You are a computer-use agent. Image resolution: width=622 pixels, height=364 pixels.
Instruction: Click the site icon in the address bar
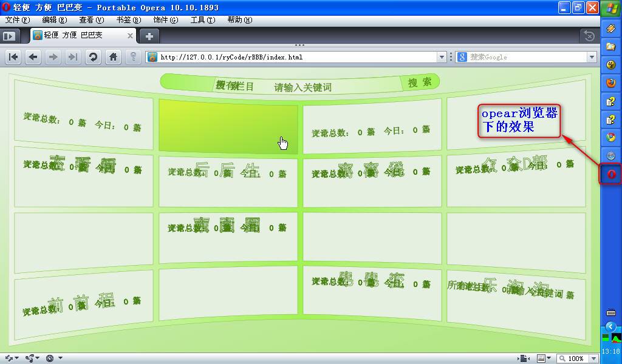152,57
